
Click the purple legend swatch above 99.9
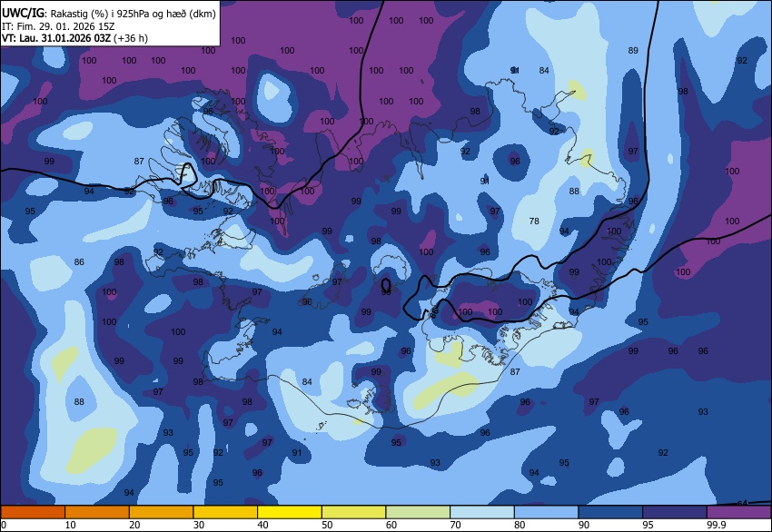(x=739, y=512)
